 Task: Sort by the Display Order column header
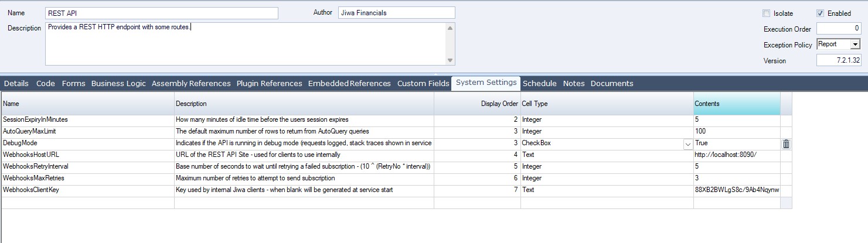(x=476, y=104)
